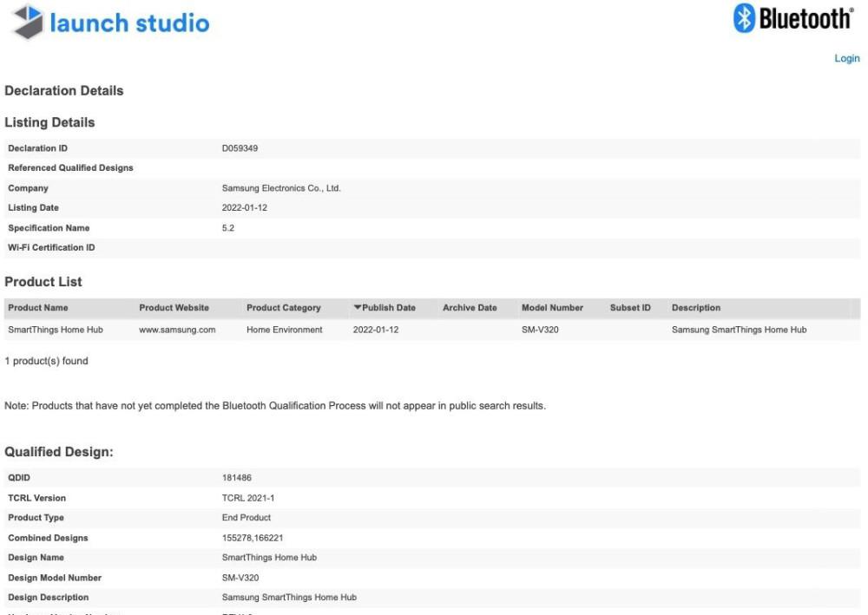
Task: Click the Launch Studio logo icon
Action: click(x=28, y=23)
